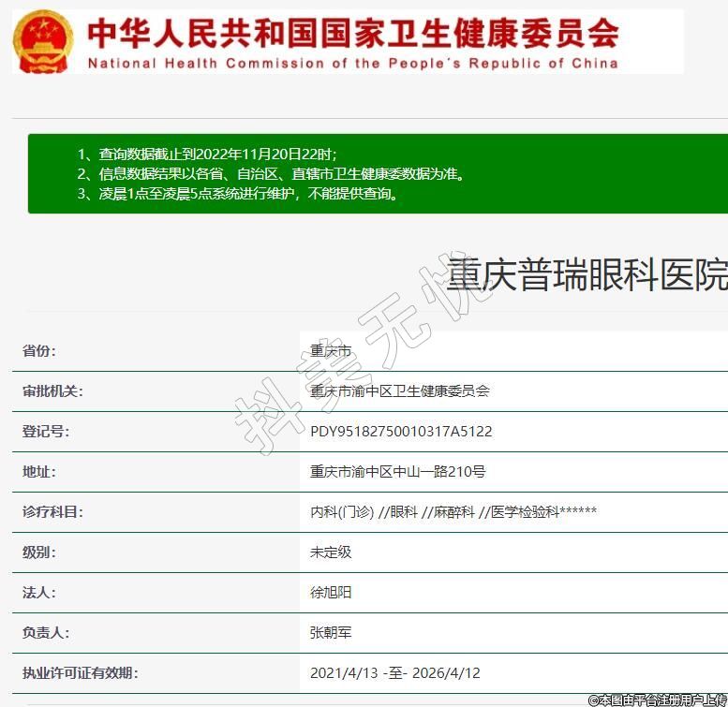
Task: Select registration number PDY95182750010317A5122
Action: [401, 432]
